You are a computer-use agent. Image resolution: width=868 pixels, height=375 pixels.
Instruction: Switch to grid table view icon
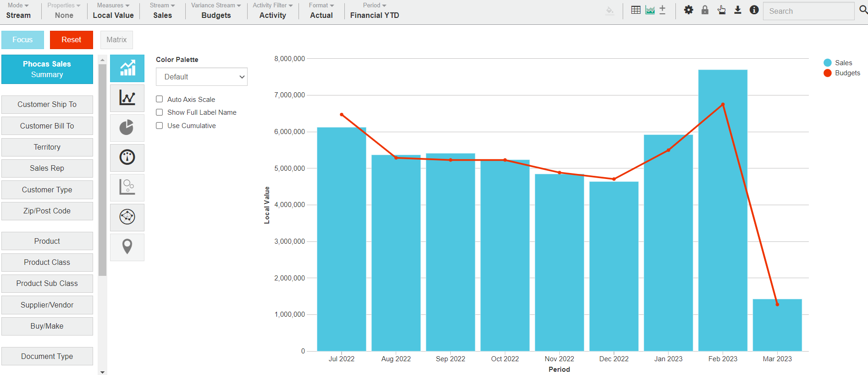click(636, 10)
